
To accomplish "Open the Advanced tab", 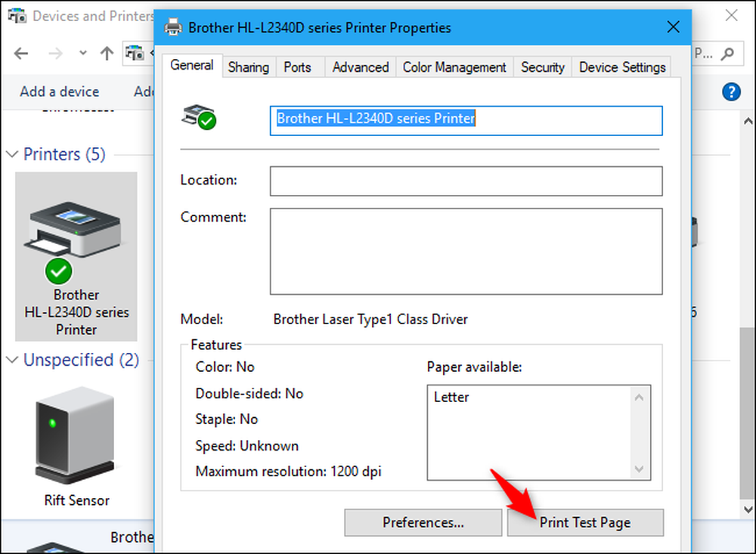I will pyautogui.click(x=361, y=67).
